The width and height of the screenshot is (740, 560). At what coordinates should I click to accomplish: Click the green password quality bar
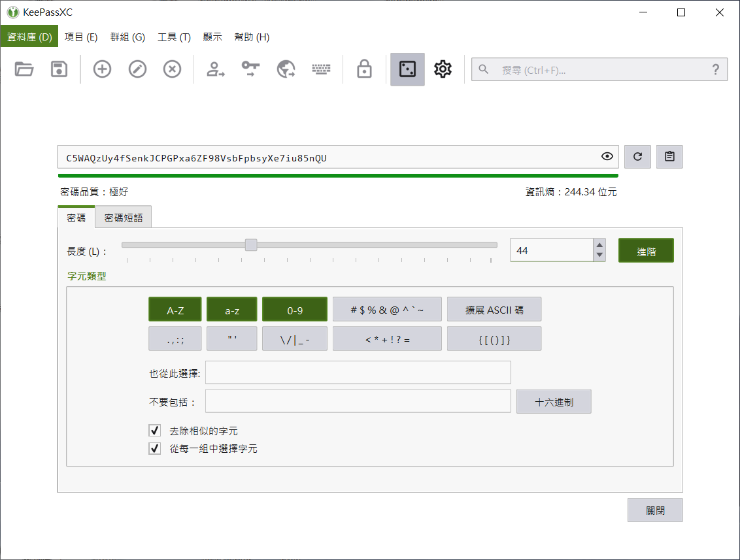pyautogui.click(x=338, y=176)
